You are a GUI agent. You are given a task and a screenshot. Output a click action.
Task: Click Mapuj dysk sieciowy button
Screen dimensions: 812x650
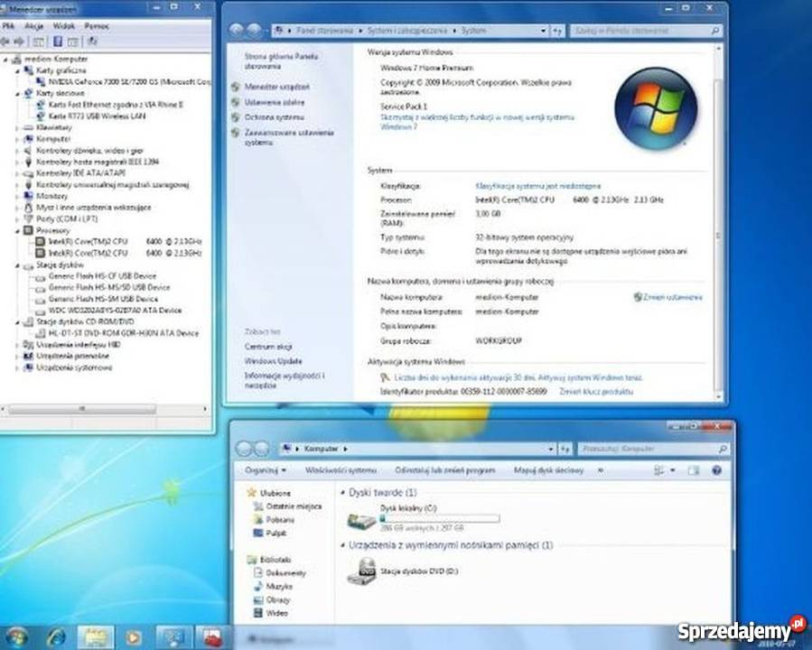548,470
